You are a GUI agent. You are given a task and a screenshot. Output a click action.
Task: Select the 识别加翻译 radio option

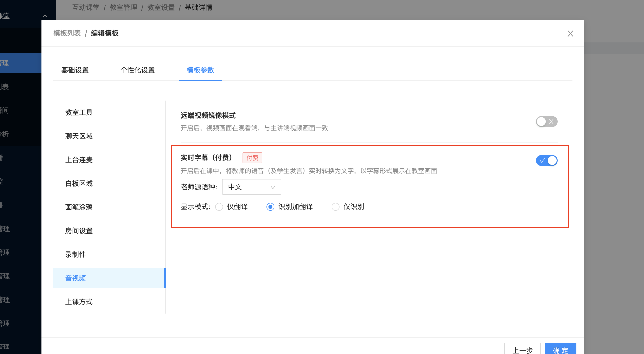click(x=270, y=207)
